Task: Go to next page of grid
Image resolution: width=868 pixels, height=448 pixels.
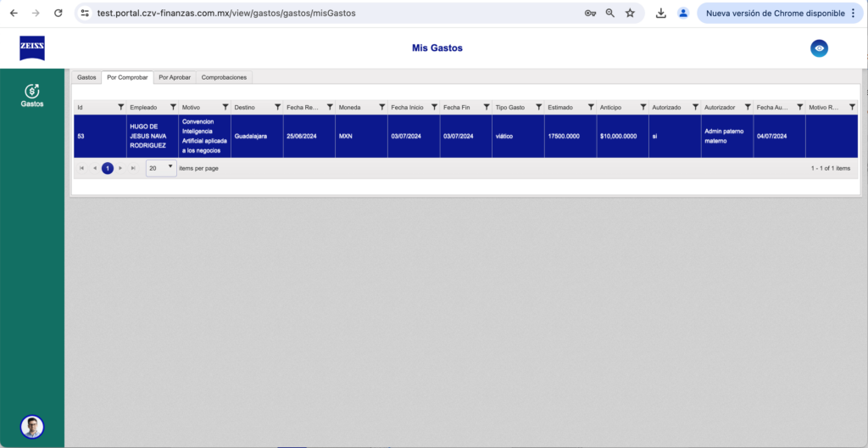Action: pyautogui.click(x=120, y=168)
